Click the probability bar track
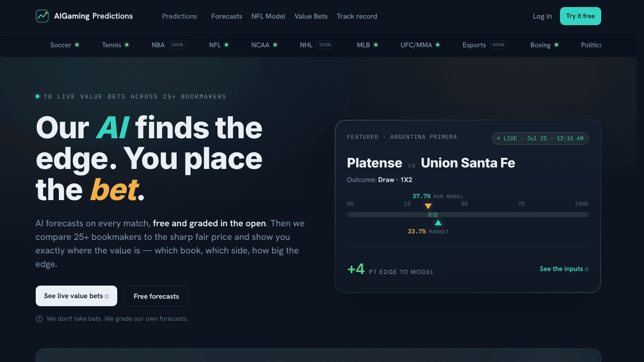This screenshot has width=644, height=362. click(468, 215)
